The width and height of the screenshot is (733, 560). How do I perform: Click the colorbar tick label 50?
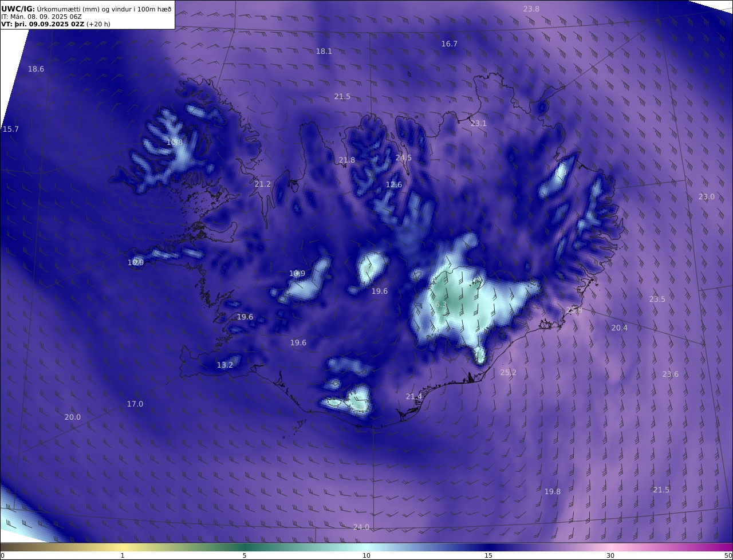(728, 555)
